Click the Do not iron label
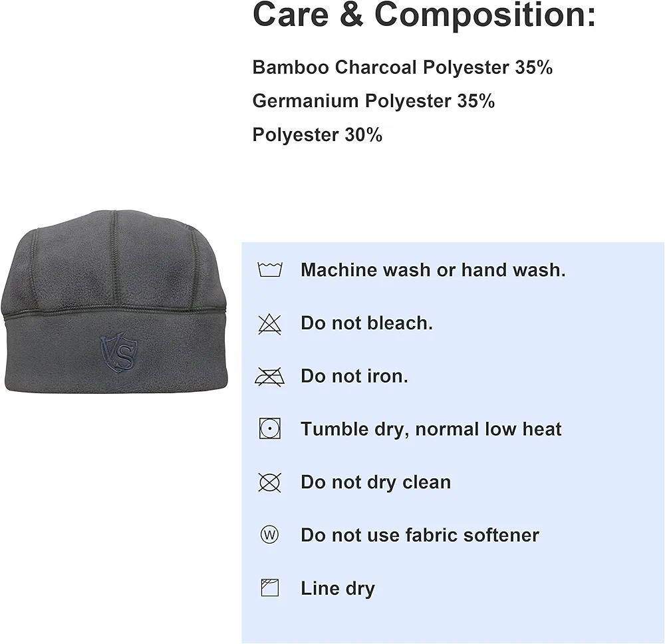This screenshot has height=644, width=665. (354, 376)
